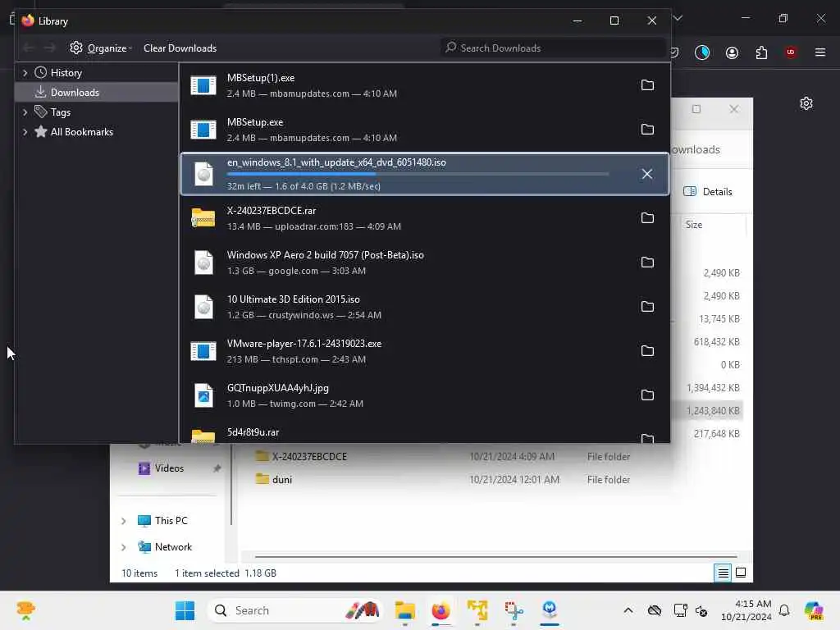Click the VMware-player installer icon
The width and height of the screenshot is (840, 630).
point(203,351)
